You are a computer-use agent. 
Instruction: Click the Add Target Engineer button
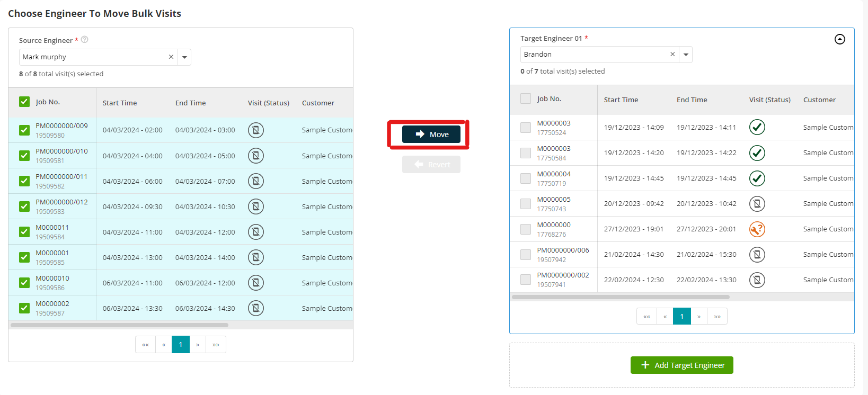point(682,365)
